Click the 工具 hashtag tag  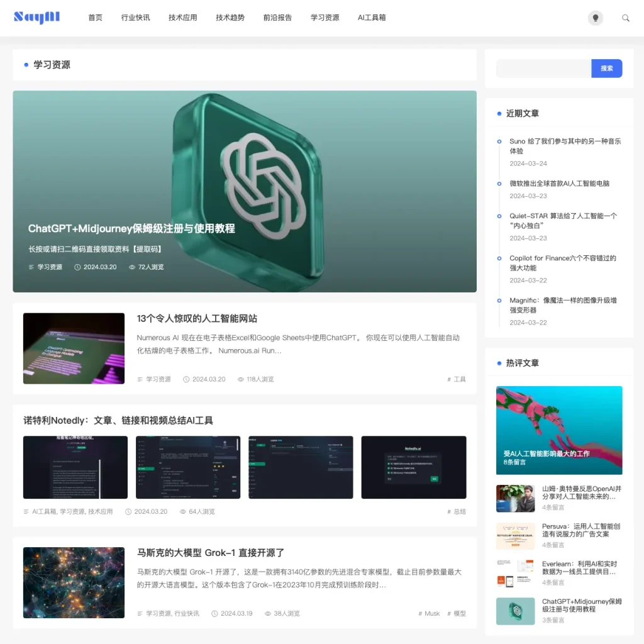click(460, 379)
